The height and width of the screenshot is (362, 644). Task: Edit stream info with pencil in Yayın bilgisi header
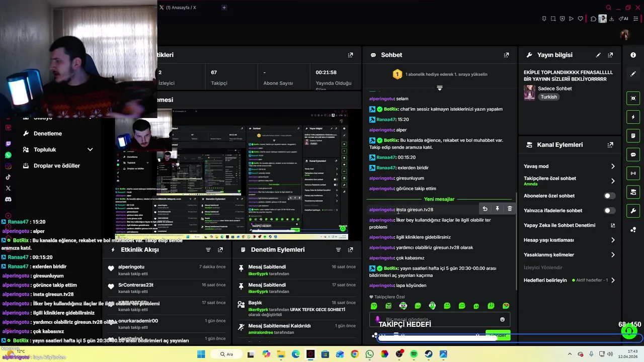pos(598,55)
